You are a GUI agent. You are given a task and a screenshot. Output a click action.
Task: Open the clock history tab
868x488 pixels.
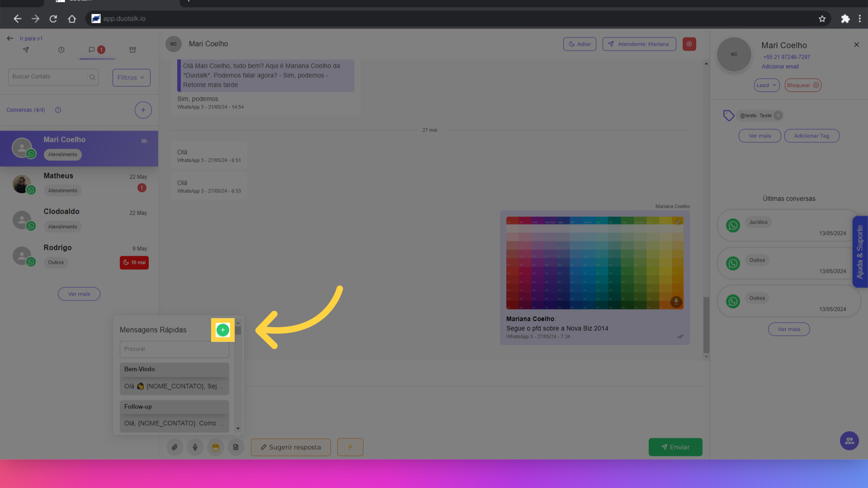(61, 50)
